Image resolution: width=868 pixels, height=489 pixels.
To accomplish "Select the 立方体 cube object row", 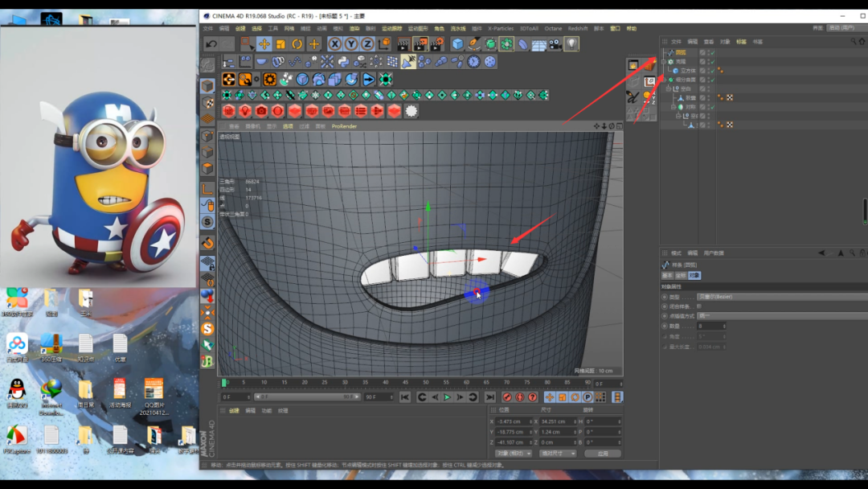I will tap(688, 70).
